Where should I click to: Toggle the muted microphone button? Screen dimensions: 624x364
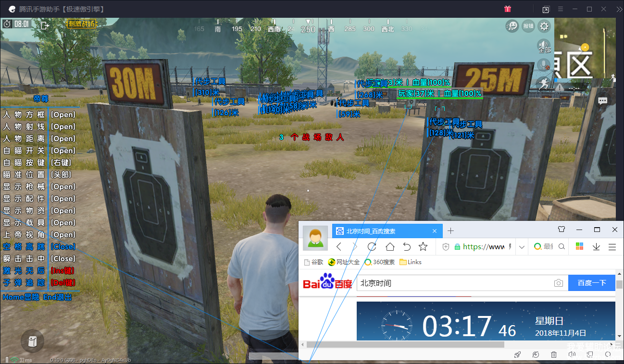tap(544, 64)
